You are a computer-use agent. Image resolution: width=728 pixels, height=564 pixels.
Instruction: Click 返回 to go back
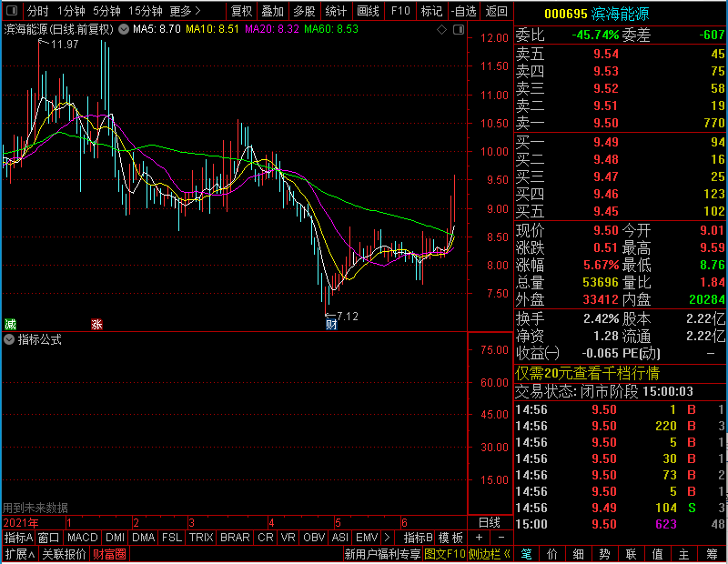click(x=496, y=11)
